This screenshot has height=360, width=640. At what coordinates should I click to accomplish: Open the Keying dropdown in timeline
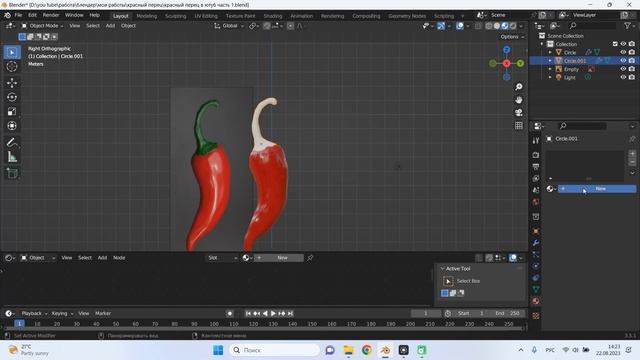tap(62, 313)
